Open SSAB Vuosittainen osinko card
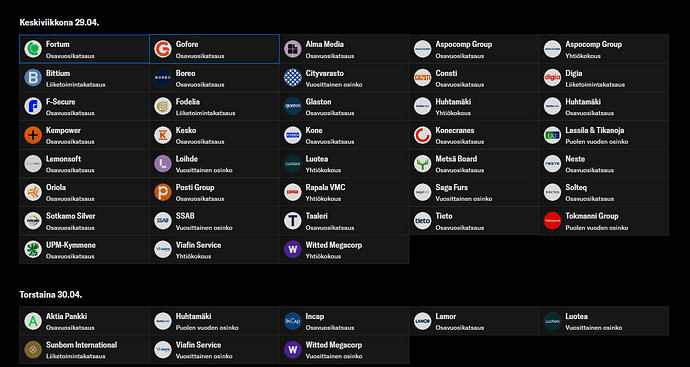690x367 pixels. click(x=214, y=220)
